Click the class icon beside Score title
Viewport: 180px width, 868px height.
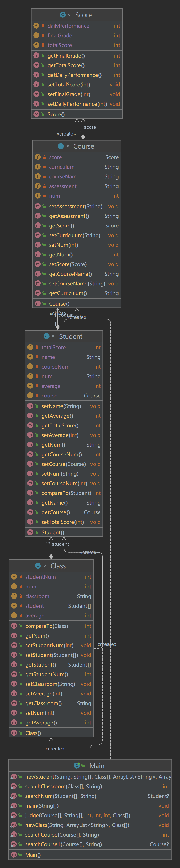(63, 15)
